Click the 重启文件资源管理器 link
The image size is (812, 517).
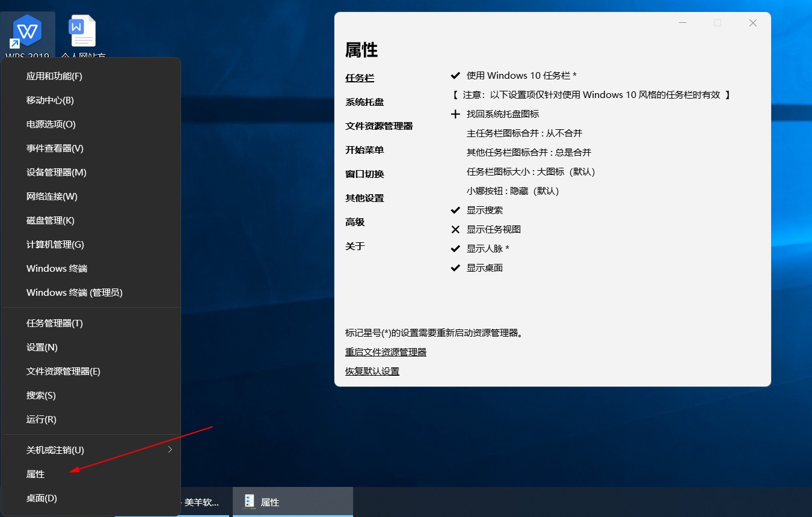(x=386, y=352)
